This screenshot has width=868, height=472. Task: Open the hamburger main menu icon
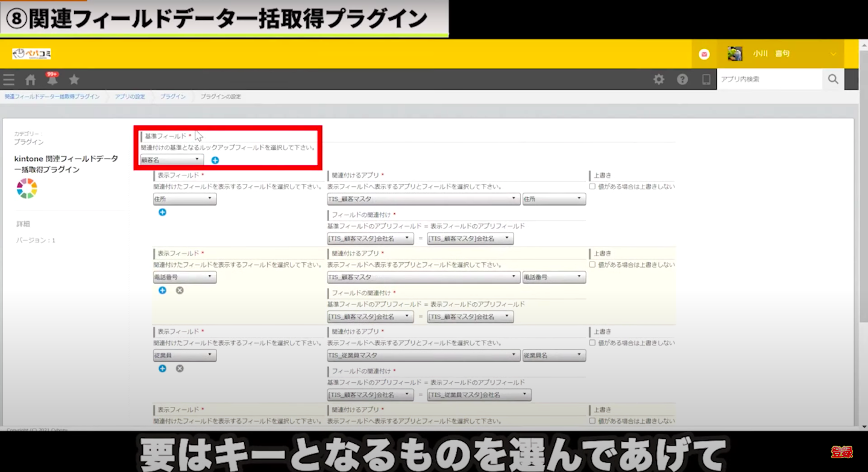point(8,80)
